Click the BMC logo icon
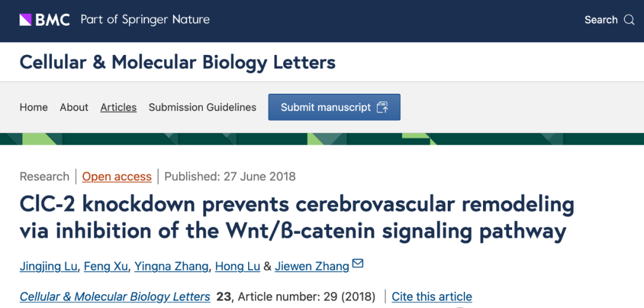 [x=26, y=19]
